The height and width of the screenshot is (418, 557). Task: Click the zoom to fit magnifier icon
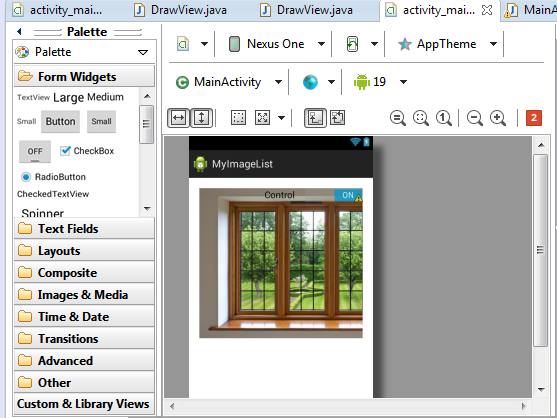pyautogui.click(x=421, y=118)
